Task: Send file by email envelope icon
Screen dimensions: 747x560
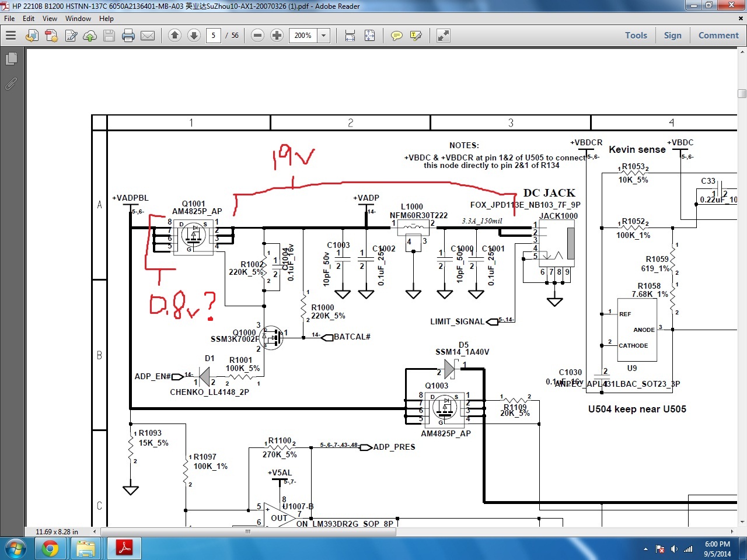Action: coord(148,36)
